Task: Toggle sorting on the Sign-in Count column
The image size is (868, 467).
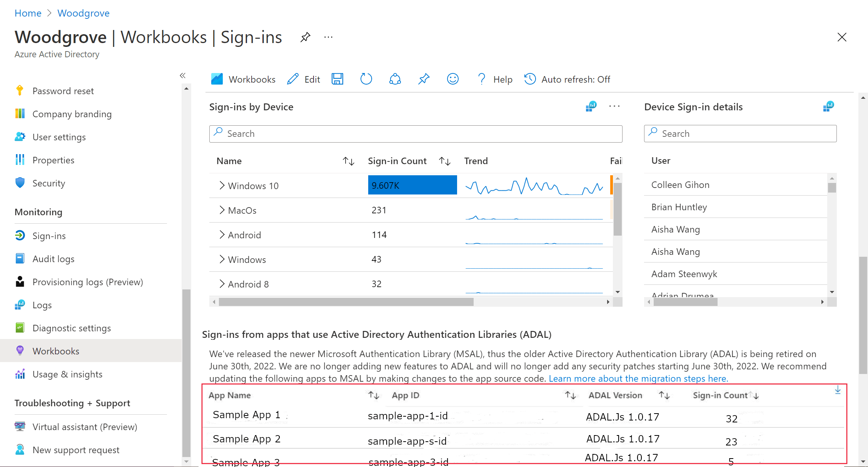Action: [x=444, y=161]
